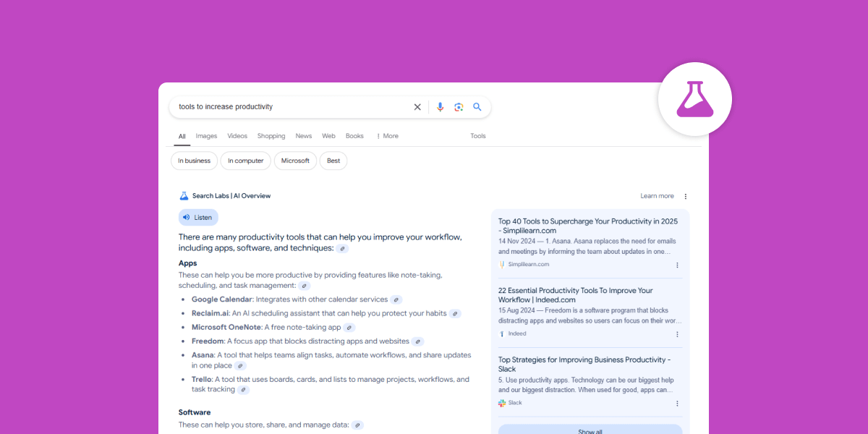Select the Microsoft filter chip

295,161
